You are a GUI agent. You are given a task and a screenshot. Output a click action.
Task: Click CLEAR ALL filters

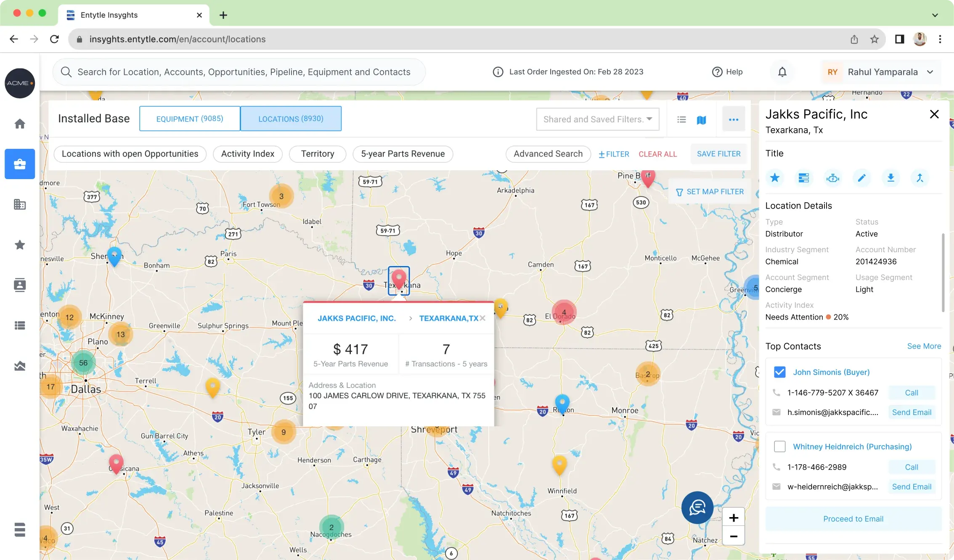tap(658, 154)
